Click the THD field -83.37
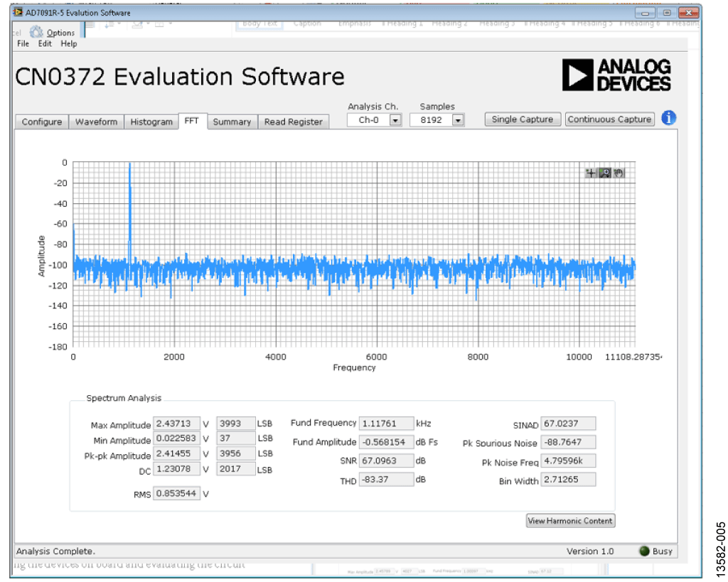The width and height of the screenshot is (728, 582). pos(386,480)
